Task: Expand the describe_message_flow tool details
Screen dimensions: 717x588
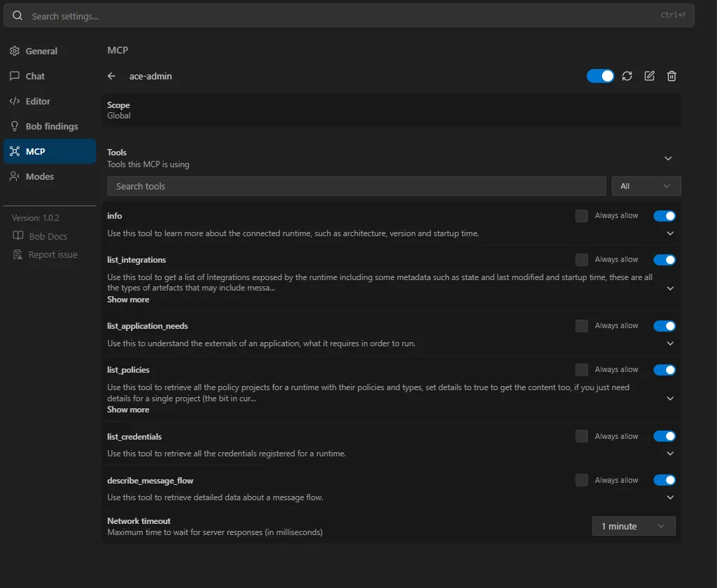Action: (x=670, y=497)
